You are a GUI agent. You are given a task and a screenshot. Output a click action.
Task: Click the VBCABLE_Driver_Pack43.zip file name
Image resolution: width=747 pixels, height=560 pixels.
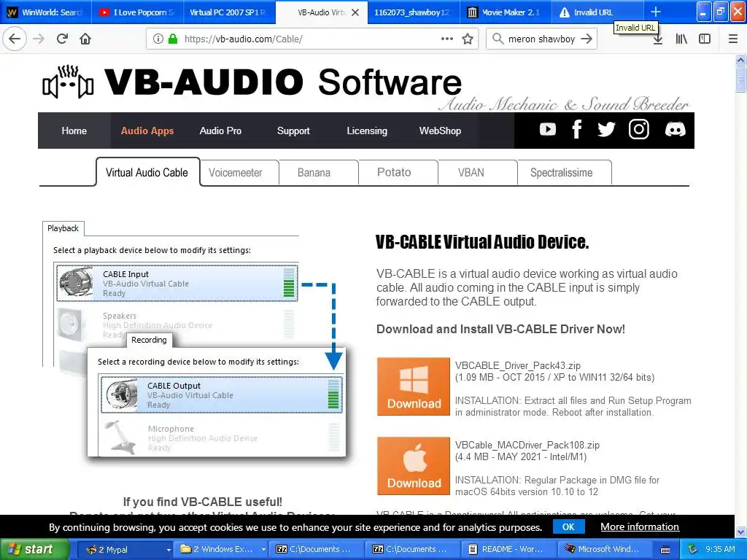point(517,366)
